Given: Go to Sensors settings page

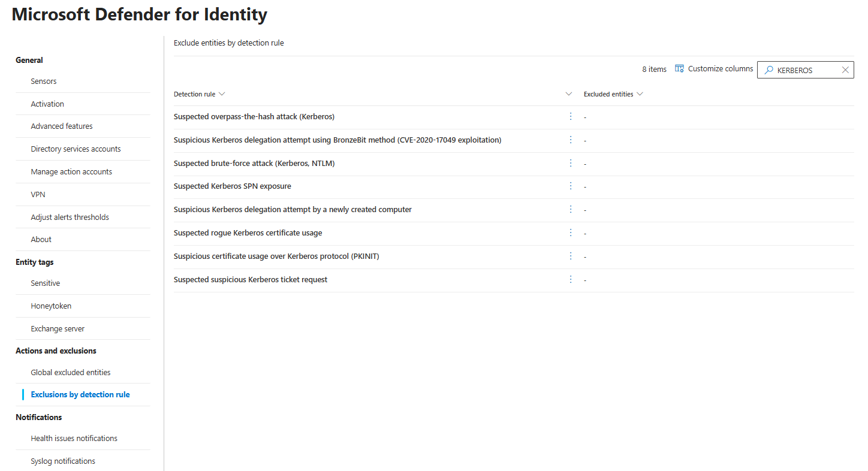Looking at the screenshot, I should [44, 81].
